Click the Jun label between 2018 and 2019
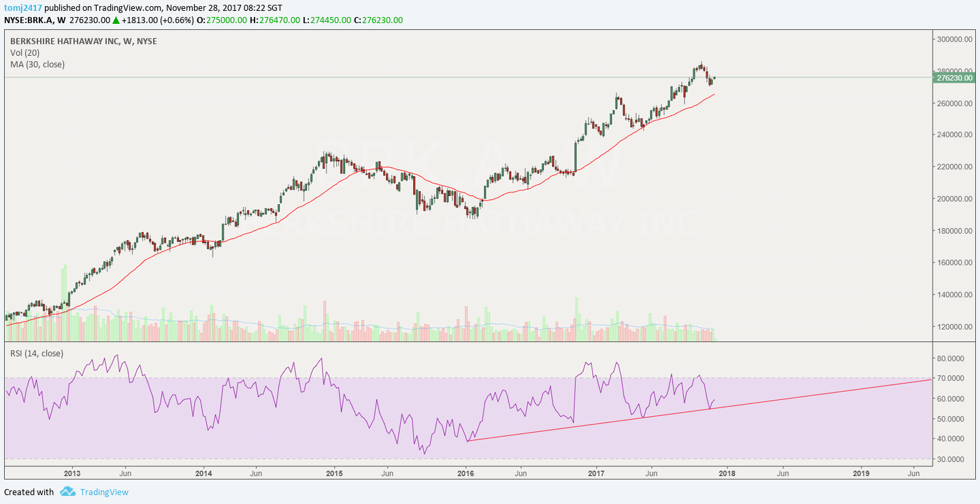 pos(783,473)
